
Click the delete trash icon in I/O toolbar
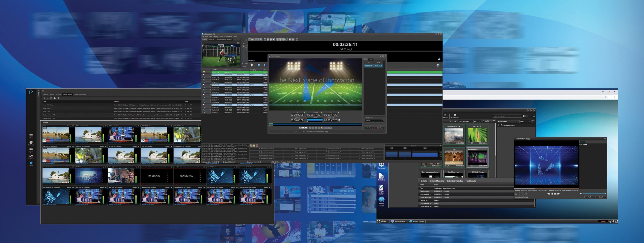pyautogui.click(x=59, y=98)
